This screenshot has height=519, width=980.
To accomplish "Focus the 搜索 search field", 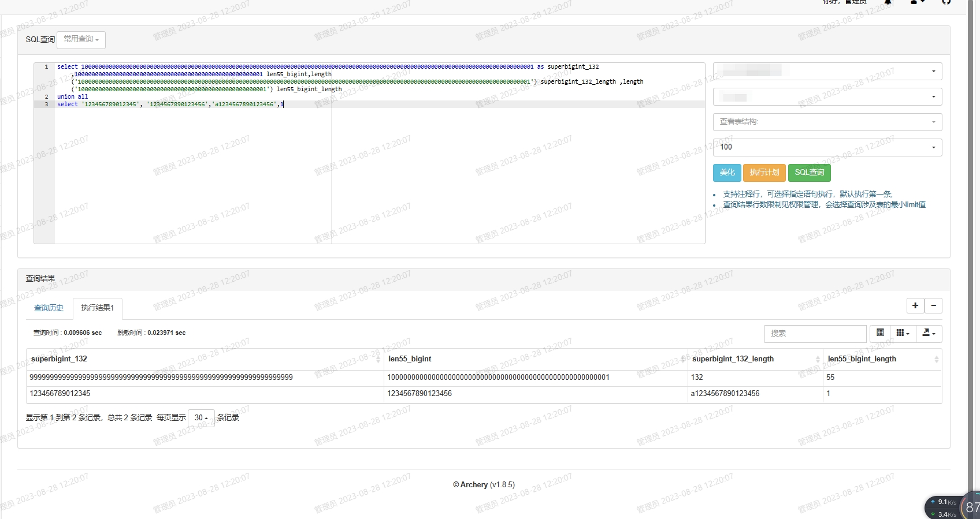I will [815, 333].
